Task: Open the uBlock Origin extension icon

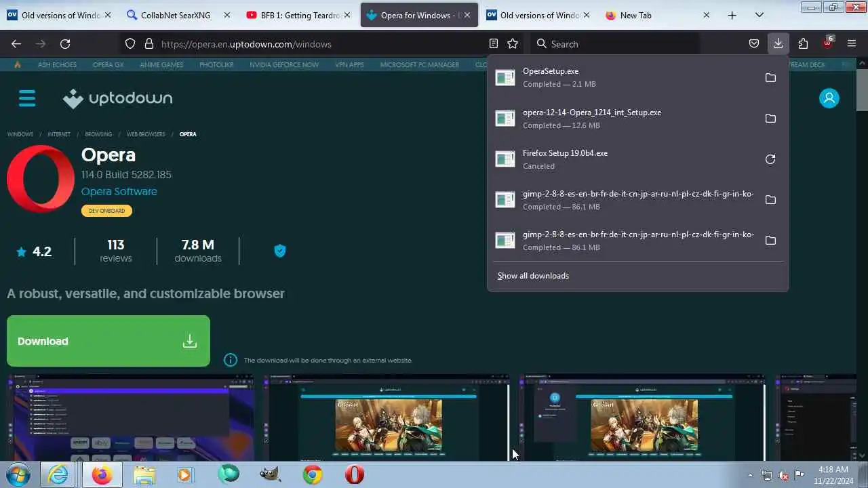Action: pos(827,42)
